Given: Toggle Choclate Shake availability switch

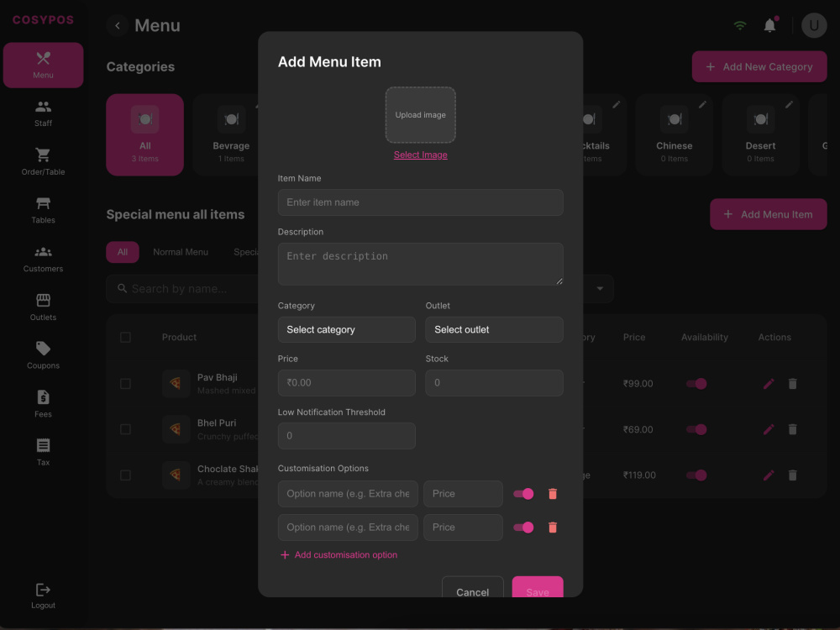Looking at the screenshot, I should [x=696, y=475].
